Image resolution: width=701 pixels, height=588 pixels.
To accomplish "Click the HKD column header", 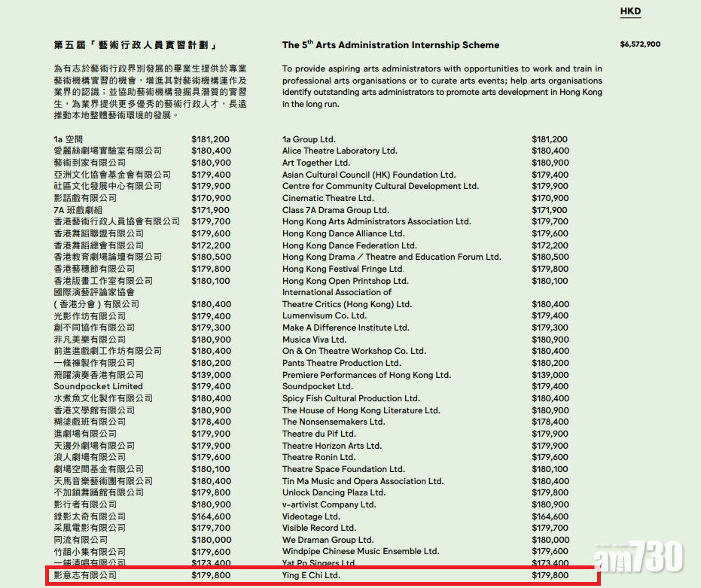I will pyautogui.click(x=630, y=11).
